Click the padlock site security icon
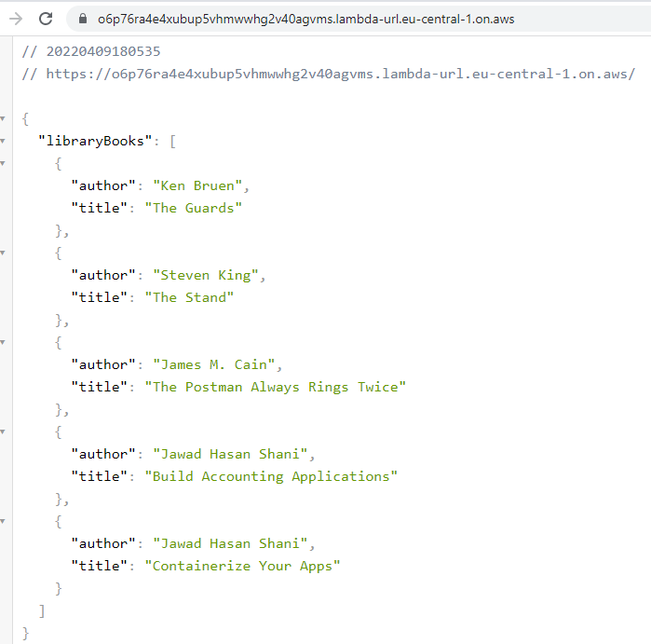 pyautogui.click(x=82, y=19)
